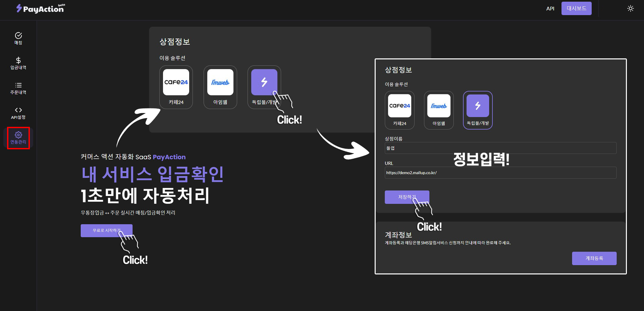Choose 카페24 in the right 상점정보 panel

click(399, 110)
